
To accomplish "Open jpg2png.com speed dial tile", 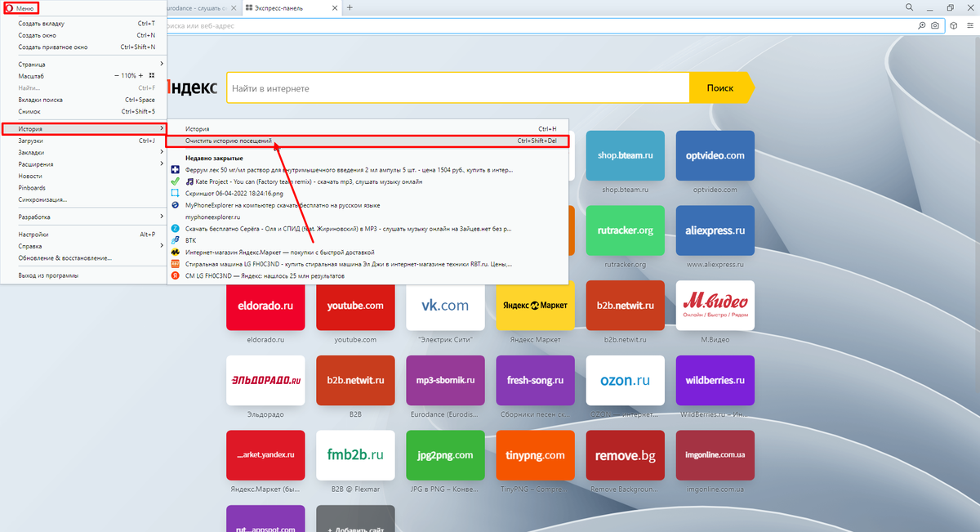I will pyautogui.click(x=445, y=455).
